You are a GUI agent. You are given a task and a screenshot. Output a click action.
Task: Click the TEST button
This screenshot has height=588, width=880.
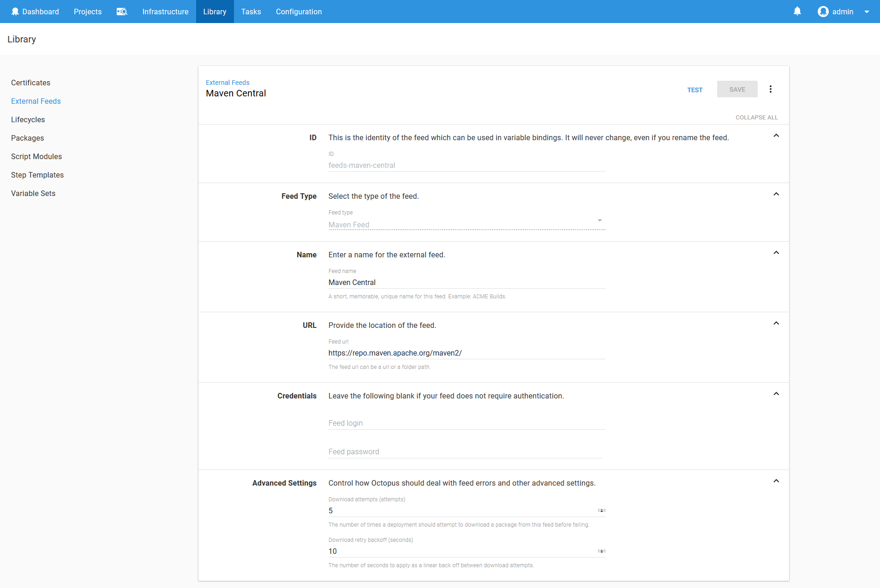(x=695, y=89)
